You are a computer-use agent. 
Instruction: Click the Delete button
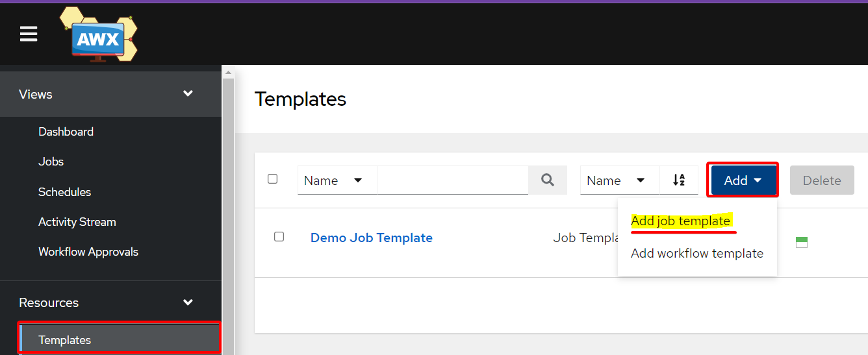coord(822,180)
